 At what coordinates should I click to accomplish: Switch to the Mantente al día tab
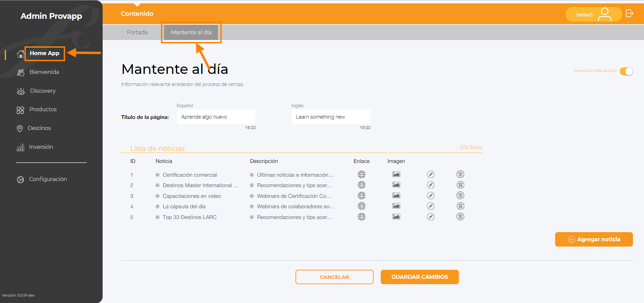click(191, 32)
